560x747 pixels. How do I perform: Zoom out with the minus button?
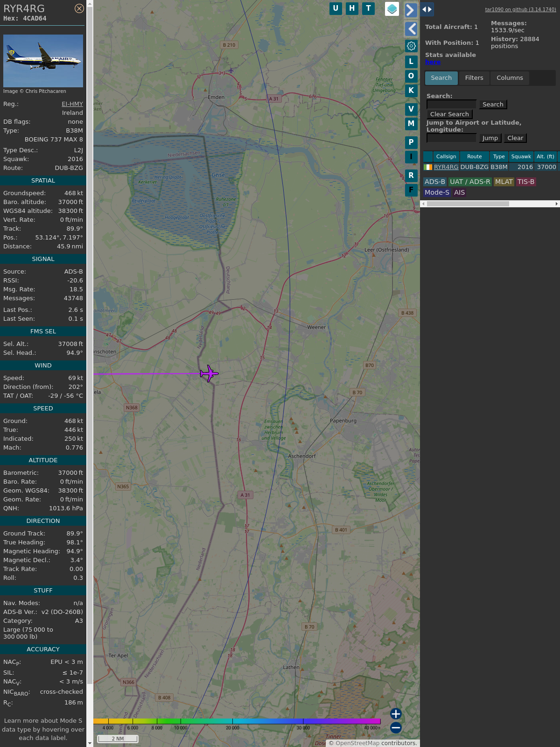coord(396,727)
